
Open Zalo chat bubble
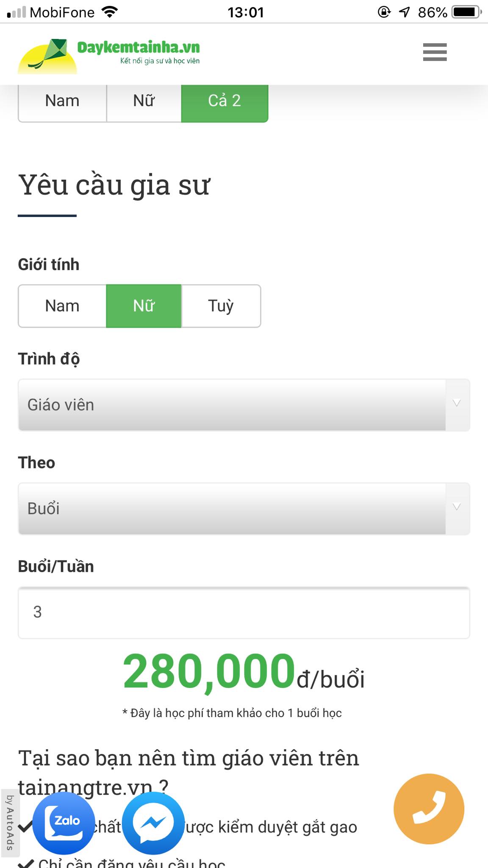click(x=64, y=823)
